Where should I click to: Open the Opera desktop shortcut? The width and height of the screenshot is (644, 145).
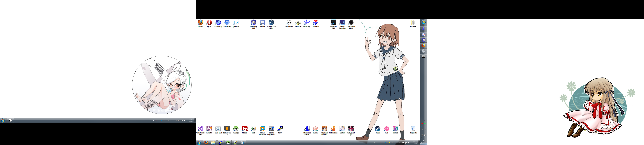click(x=209, y=24)
